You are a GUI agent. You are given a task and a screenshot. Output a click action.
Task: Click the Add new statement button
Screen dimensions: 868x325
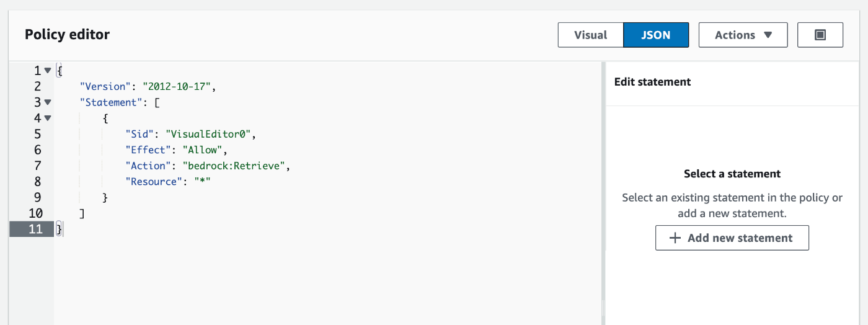[x=732, y=238]
